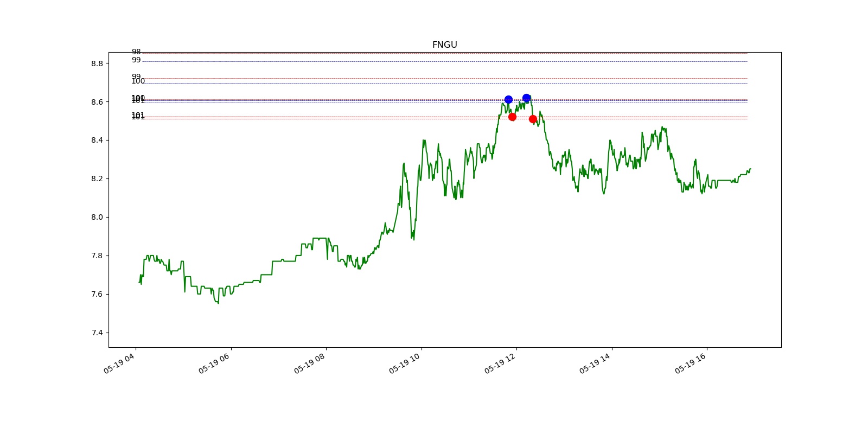Select the 8.4 y-axis tick label
868x434 pixels.
97,141
